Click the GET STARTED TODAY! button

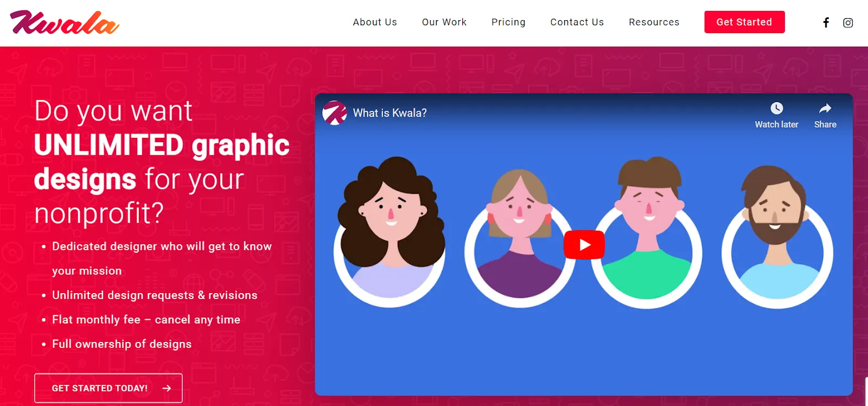tap(108, 388)
